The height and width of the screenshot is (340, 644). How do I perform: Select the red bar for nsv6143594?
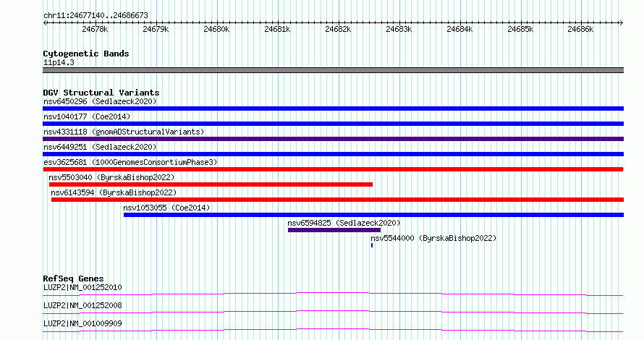tap(337, 200)
